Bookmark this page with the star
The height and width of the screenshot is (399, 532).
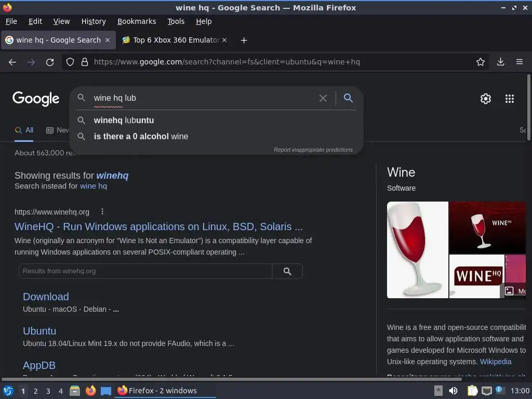click(481, 62)
